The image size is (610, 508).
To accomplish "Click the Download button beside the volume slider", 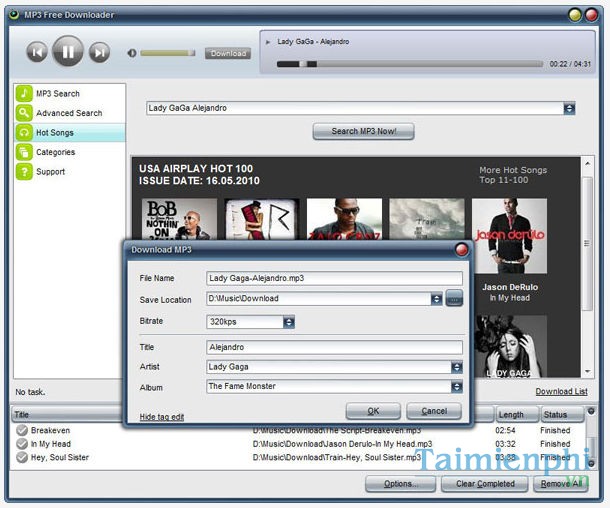I will (x=228, y=53).
